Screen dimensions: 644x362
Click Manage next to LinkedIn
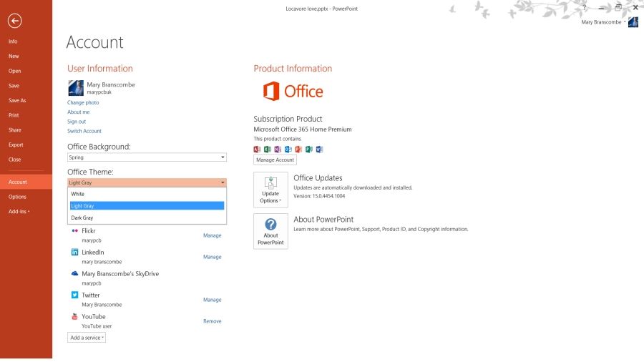pyautogui.click(x=213, y=257)
